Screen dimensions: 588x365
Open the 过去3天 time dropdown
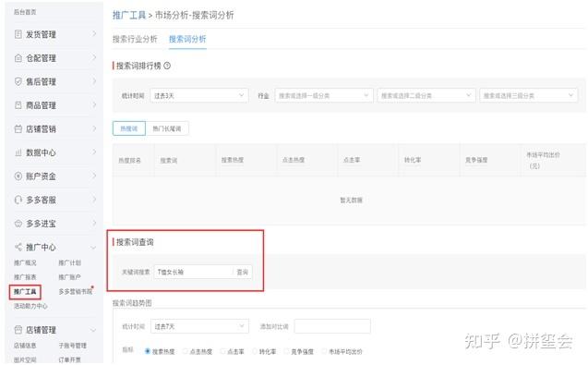click(x=199, y=95)
